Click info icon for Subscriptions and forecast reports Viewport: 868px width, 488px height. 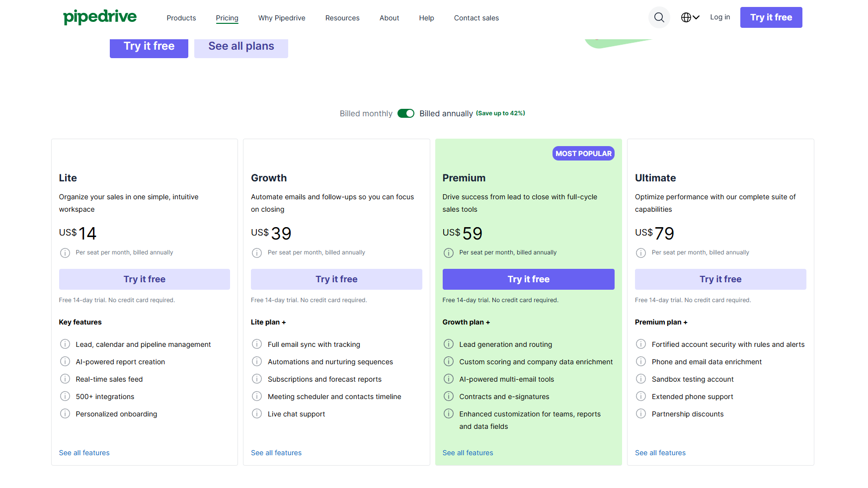point(257,379)
